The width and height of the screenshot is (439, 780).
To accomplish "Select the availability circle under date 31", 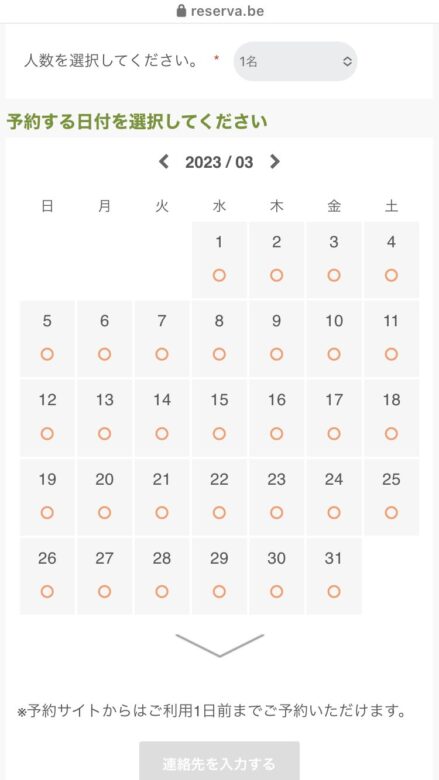I will (334, 591).
